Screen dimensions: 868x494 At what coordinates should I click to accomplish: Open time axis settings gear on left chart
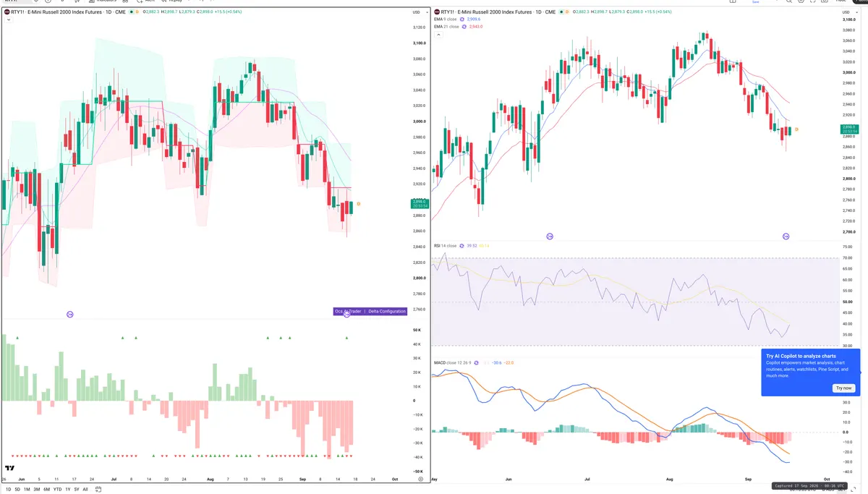click(420, 479)
